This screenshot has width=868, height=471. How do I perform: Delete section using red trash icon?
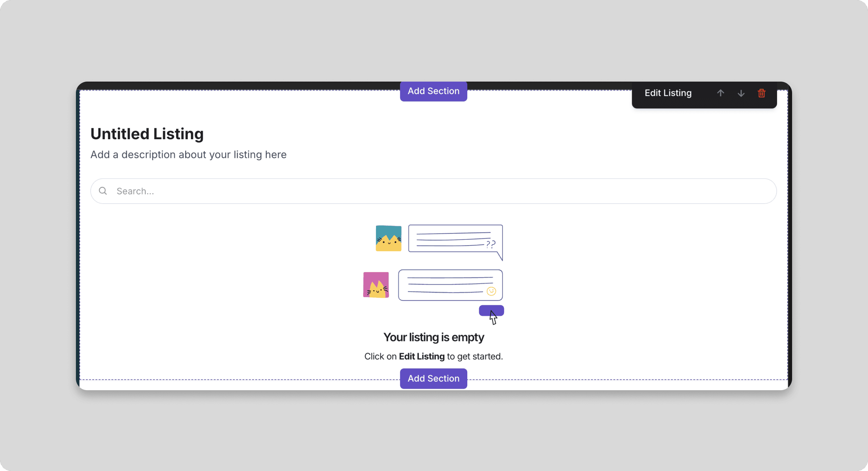761,93
